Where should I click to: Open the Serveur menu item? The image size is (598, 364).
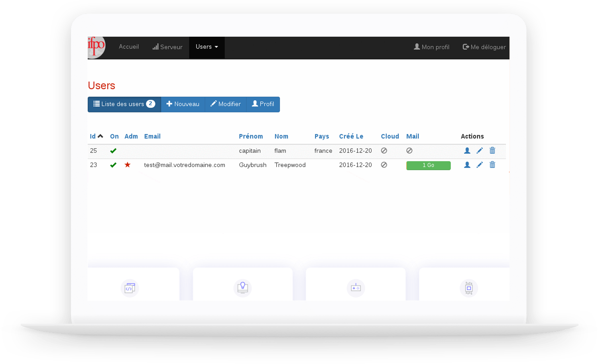167,47
